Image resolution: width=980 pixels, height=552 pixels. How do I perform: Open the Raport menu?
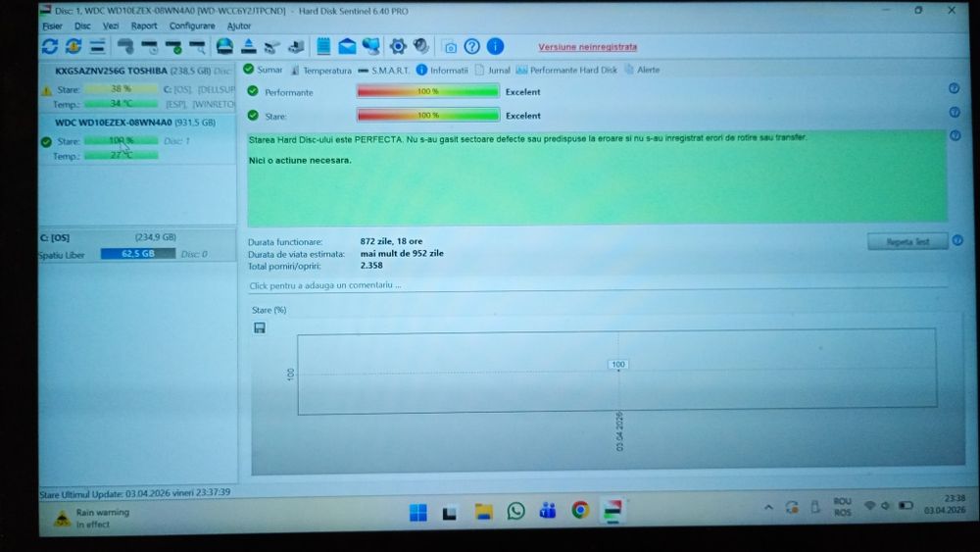point(144,26)
